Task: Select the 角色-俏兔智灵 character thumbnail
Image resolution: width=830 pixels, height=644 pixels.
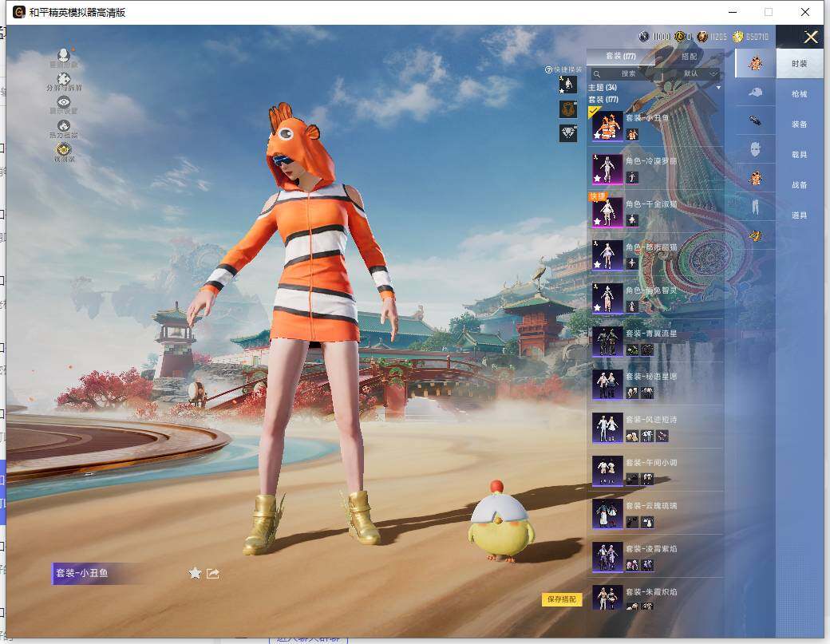Action: (607, 298)
